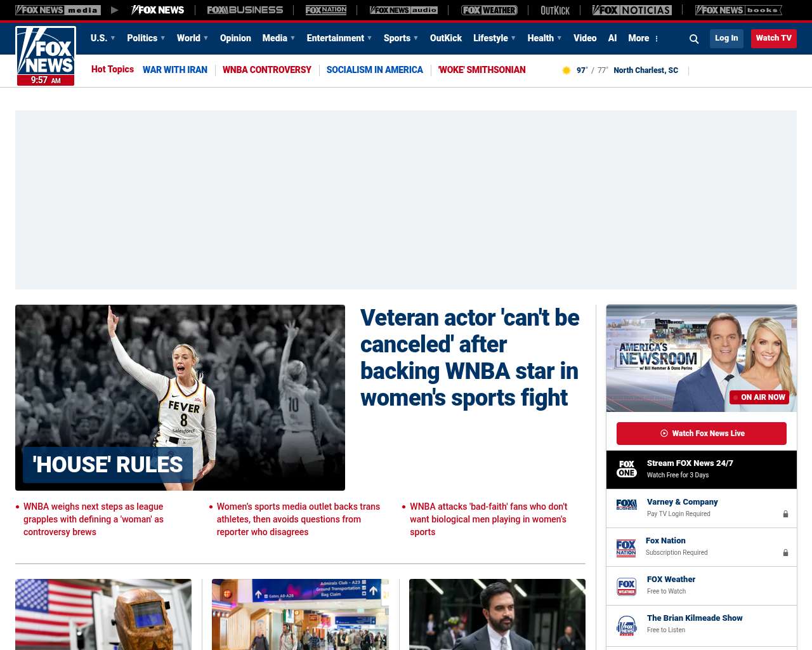Expand the Lifestyle dropdown arrow
This screenshot has height=650, width=812.
point(514,38)
